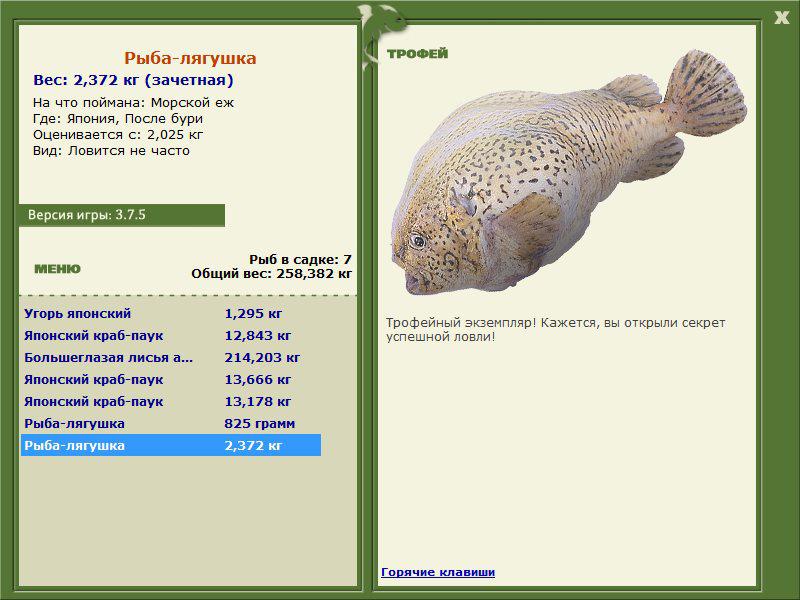This screenshot has width=800, height=600.
Task: Open the Горячие клавиши link
Action: tap(438, 572)
